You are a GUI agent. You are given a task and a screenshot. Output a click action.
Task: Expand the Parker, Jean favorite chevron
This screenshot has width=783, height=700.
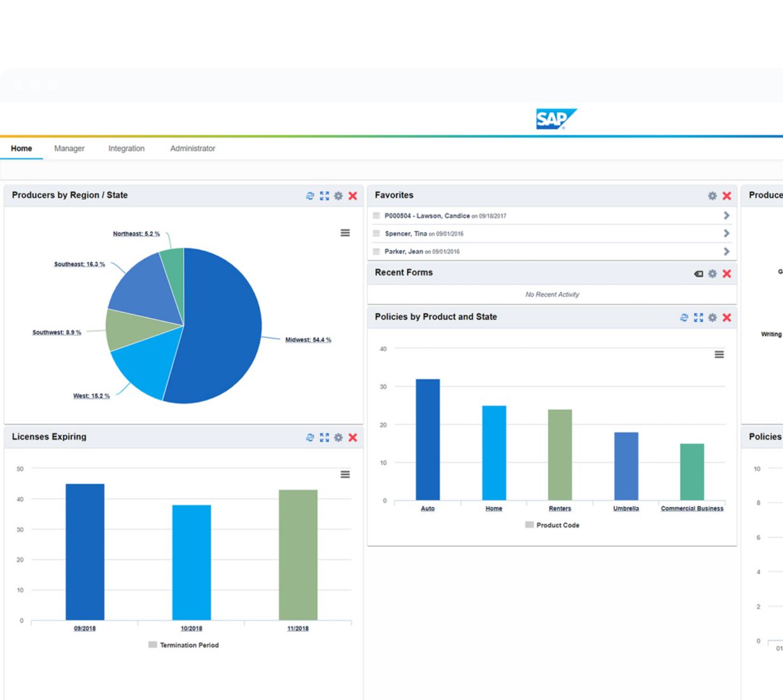point(726,251)
